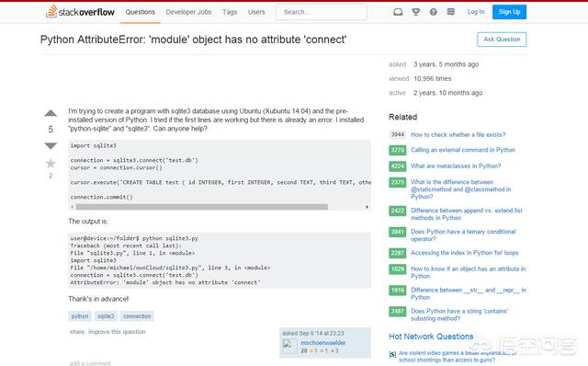This screenshot has width=588, height=366.
Task: Click the Sign Up button
Action: click(x=509, y=12)
